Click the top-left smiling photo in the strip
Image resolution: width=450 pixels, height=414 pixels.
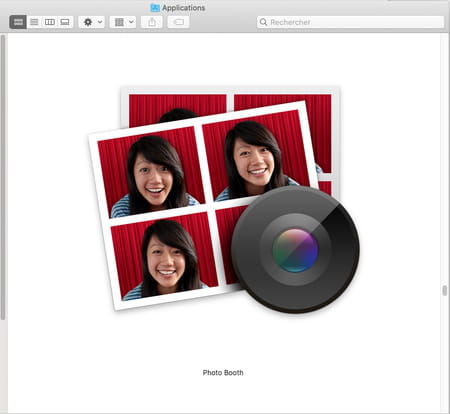click(151, 172)
